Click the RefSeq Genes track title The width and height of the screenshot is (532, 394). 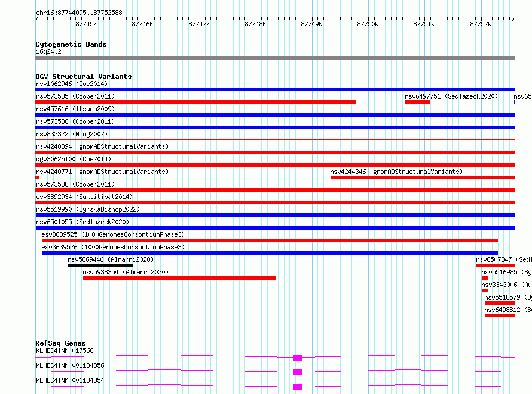click(x=60, y=343)
